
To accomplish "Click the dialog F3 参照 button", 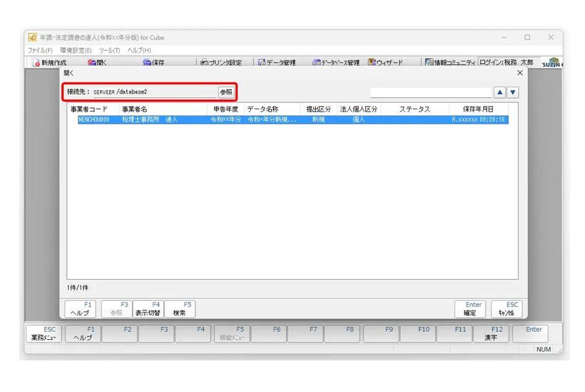I will [x=116, y=309].
